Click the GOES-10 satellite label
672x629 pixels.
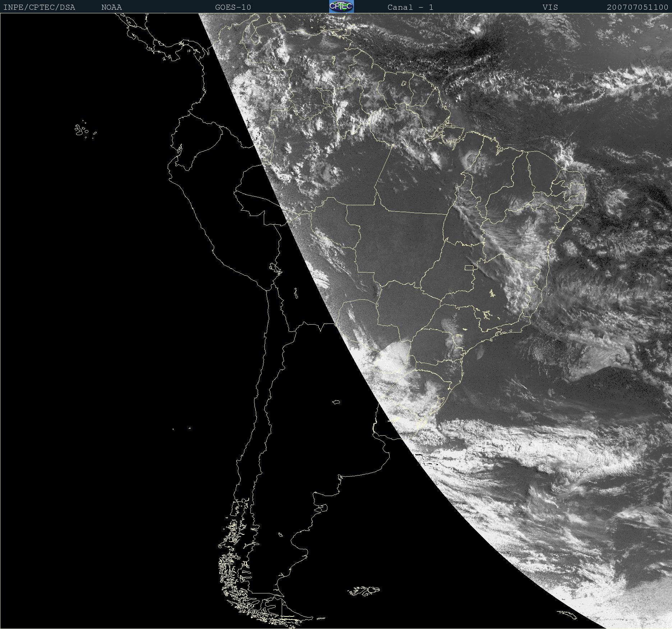click(233, 7)
